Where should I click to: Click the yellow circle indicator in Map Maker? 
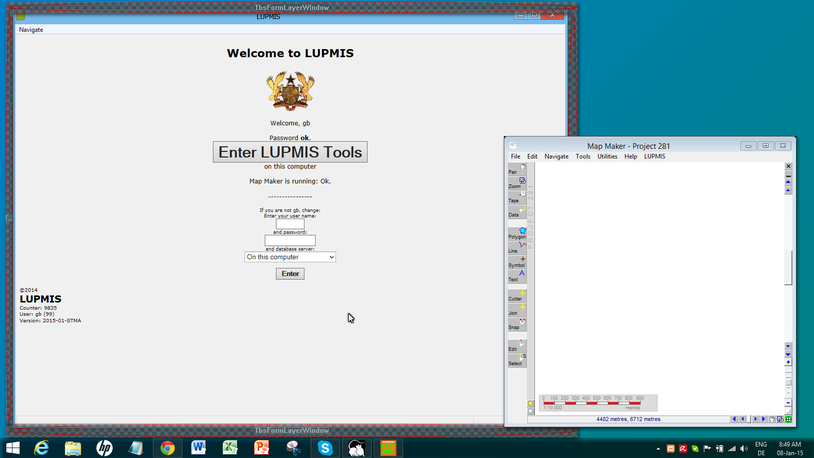tap(531, 403)
